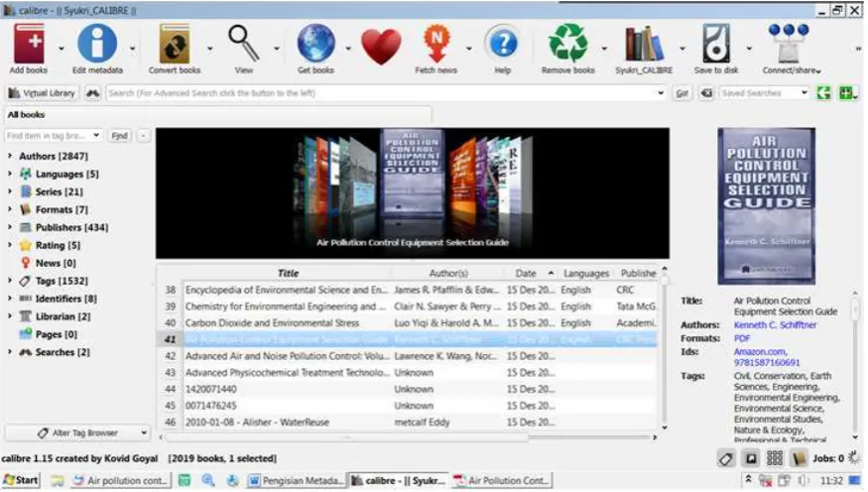
Task: Open Kenneth C. Schifftner author link
Action: pos(775,325)
